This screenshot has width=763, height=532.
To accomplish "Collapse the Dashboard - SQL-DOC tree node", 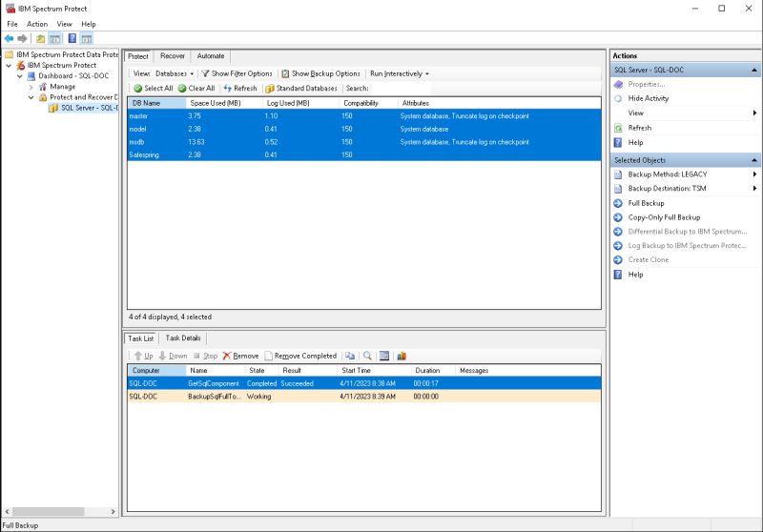I will [20, 76].
